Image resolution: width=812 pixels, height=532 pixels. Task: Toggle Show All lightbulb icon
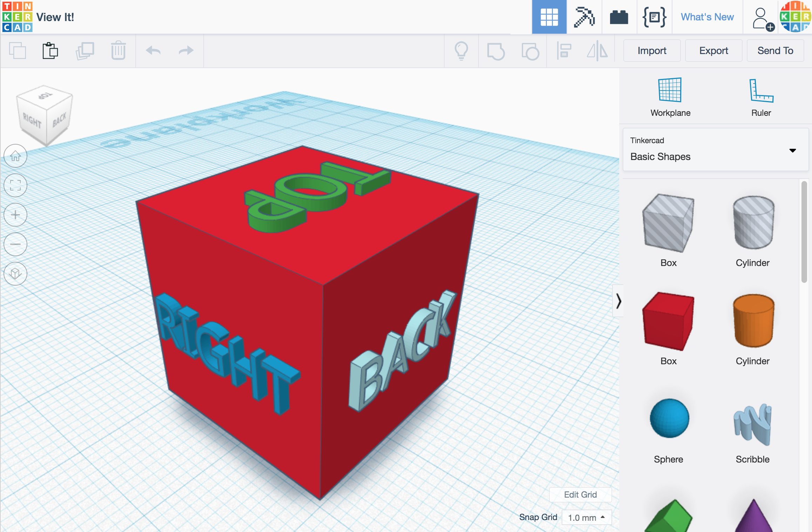pyautogui.click(x=461, y=51)
